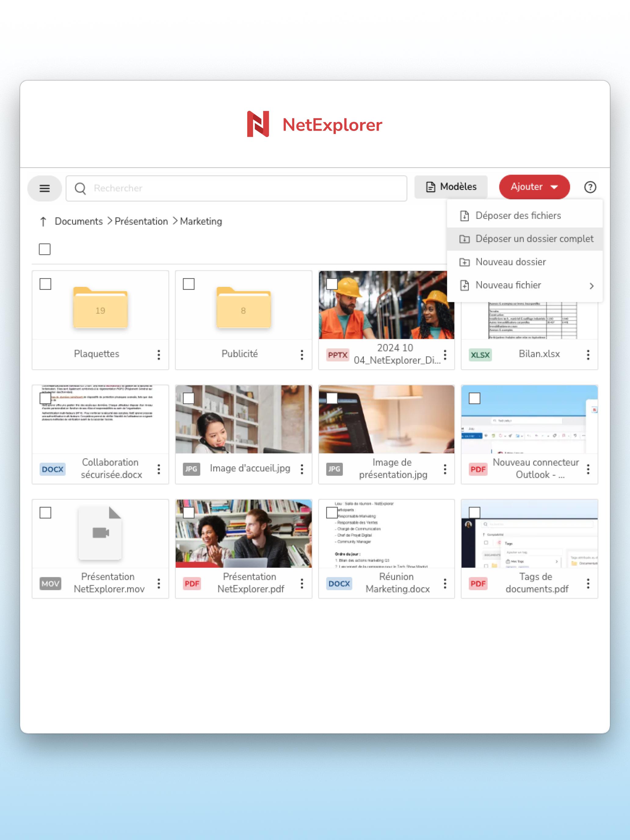Click the Réunion Marketing.docx file name
This screenshot has height=840, width=630.
[397, 583]
